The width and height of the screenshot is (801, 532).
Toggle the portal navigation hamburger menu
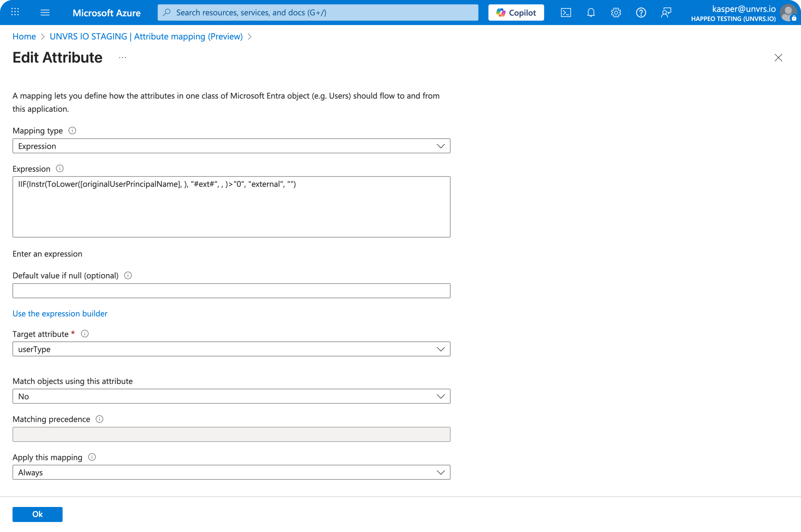click(x=45, y=12)
